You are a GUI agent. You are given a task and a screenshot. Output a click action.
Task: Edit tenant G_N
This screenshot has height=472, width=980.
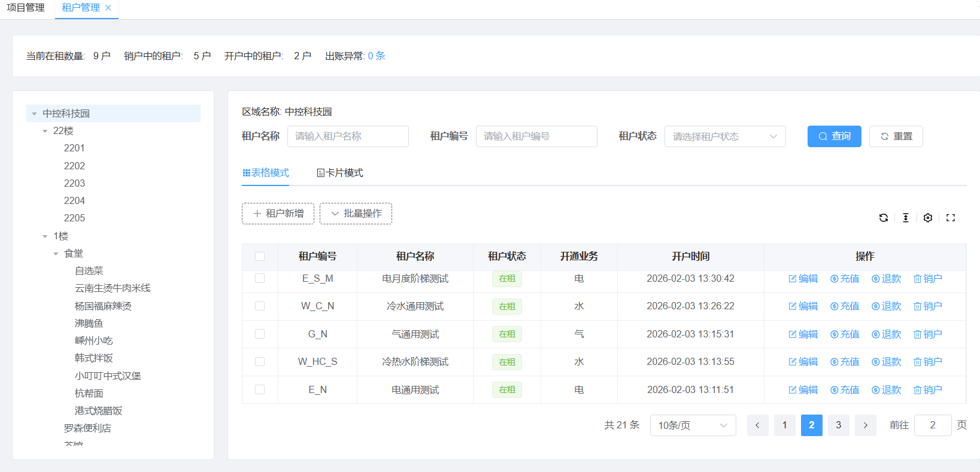point(803,334)
